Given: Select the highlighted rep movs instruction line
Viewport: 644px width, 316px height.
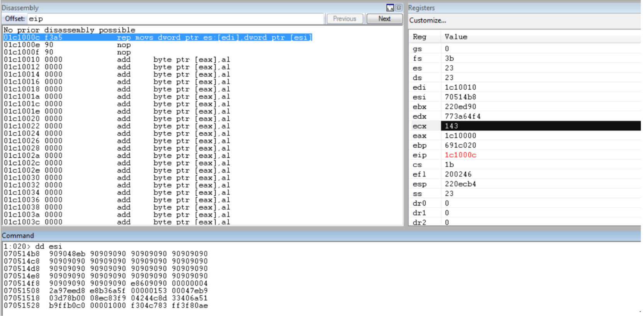Looking at the screenshot, I should click(x=158, y=38).
